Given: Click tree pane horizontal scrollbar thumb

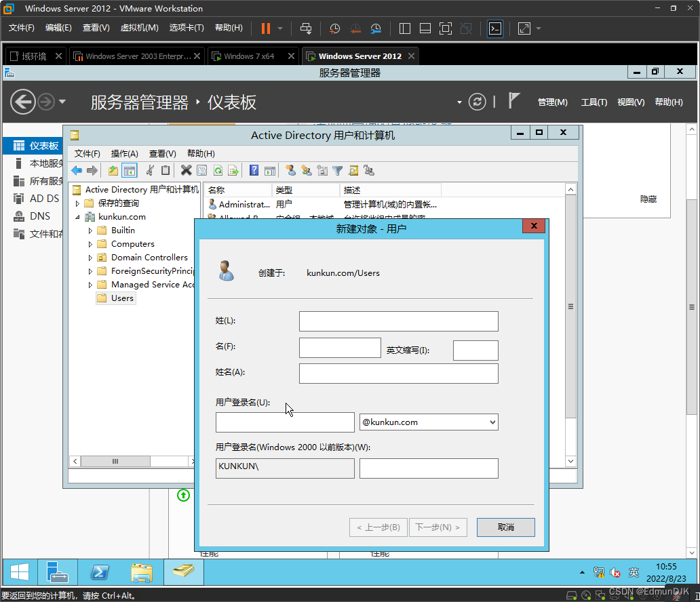Looking at the screenshot, I should tap(115, 461).
